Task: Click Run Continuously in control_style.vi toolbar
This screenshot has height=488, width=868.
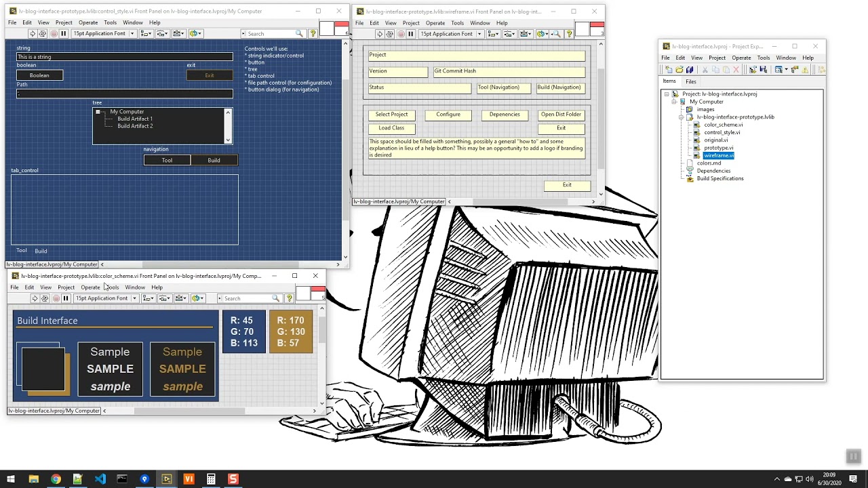Action: coord(43,33)
